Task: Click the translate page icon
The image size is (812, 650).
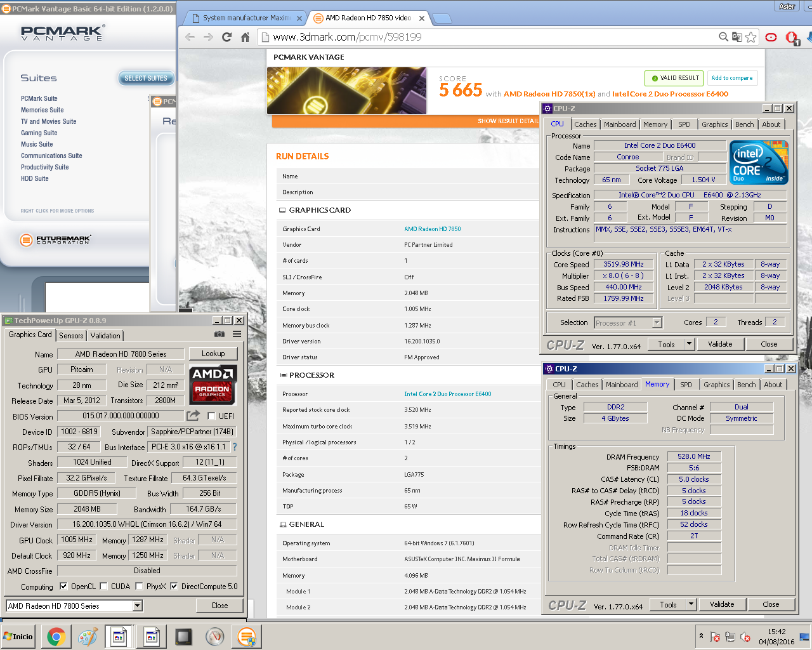Action: (737, 37)
